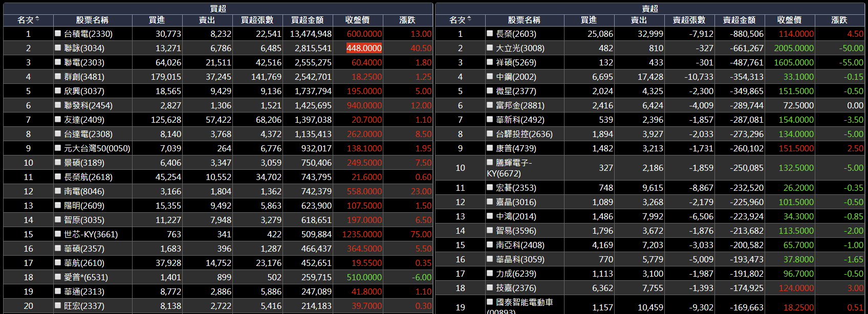Click stock name 華碩(2357)
The height and width of the screenshot is (314, 868).
point(84,249)
